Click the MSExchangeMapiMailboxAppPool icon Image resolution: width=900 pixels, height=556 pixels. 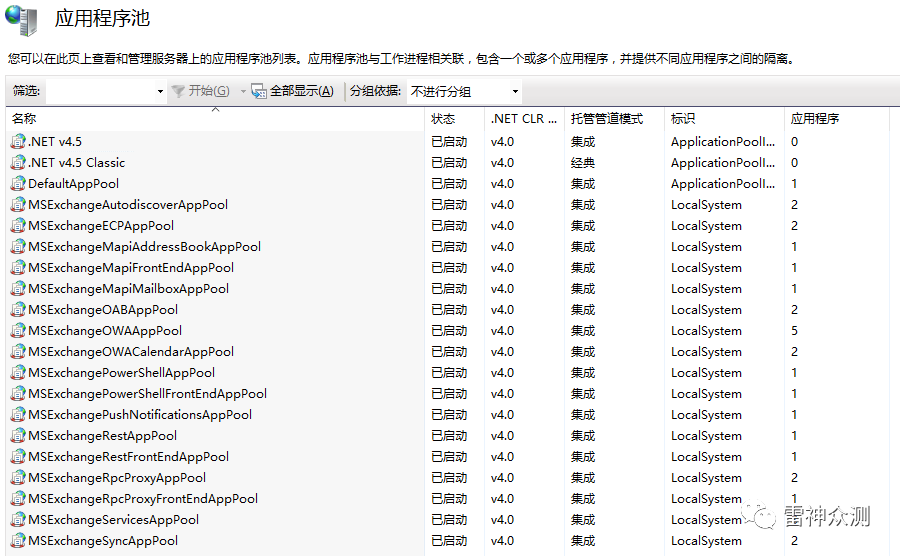click(18, 289)
